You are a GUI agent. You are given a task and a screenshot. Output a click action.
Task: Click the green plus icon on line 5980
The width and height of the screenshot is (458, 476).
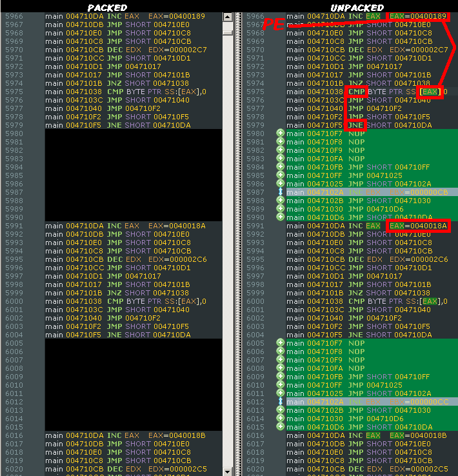tap(281, 134)
